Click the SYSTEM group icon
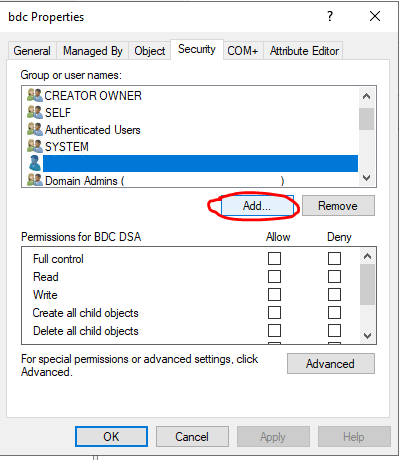Viewport: 399px width, 460px height. tap(35, 146)
